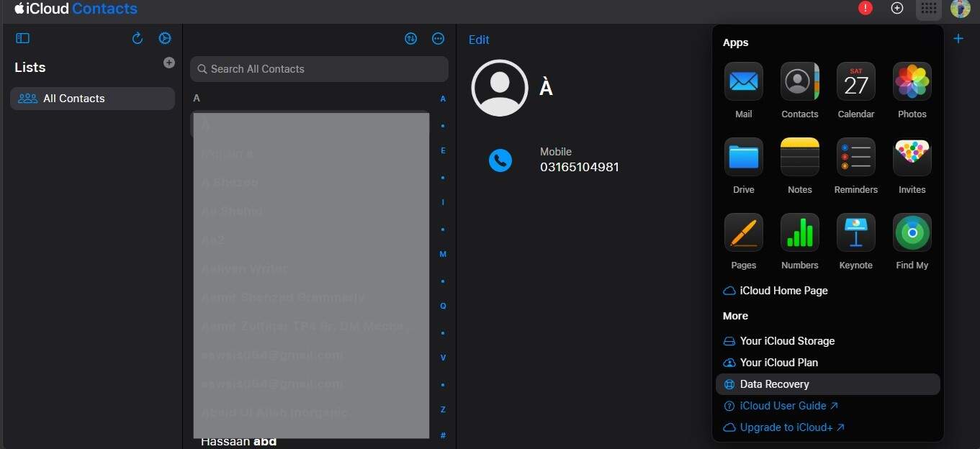Close the app launcher grid icon
Image resolution: width=980 pixels, height=449 pixels.
click(x=929, y=9)
